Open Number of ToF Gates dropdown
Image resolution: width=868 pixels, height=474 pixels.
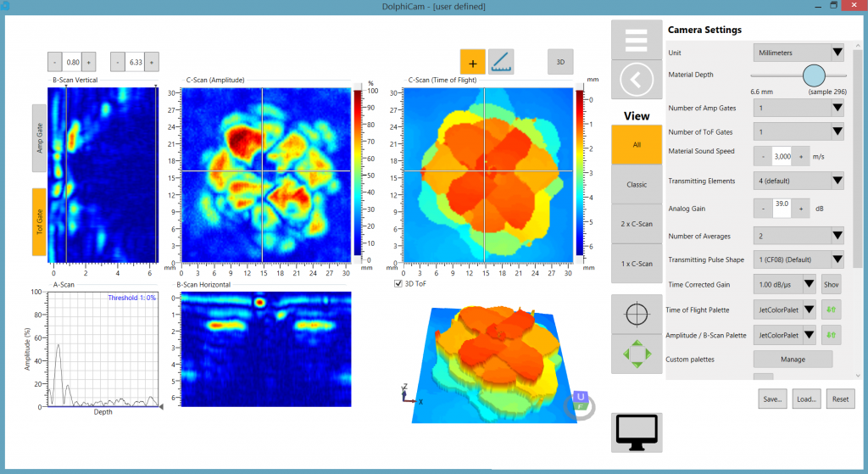pyautogui.click(x=798, y=131)
